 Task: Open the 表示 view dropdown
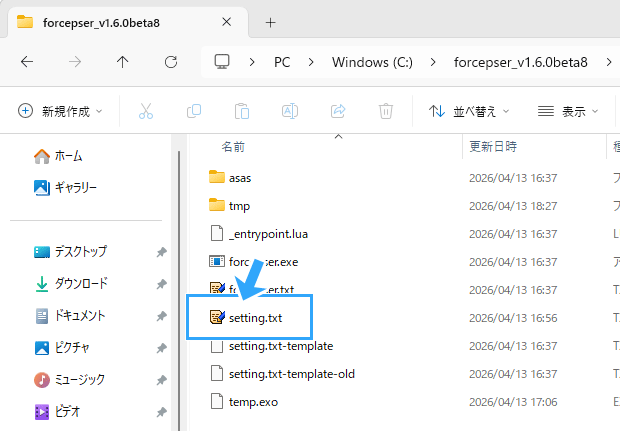568,112
